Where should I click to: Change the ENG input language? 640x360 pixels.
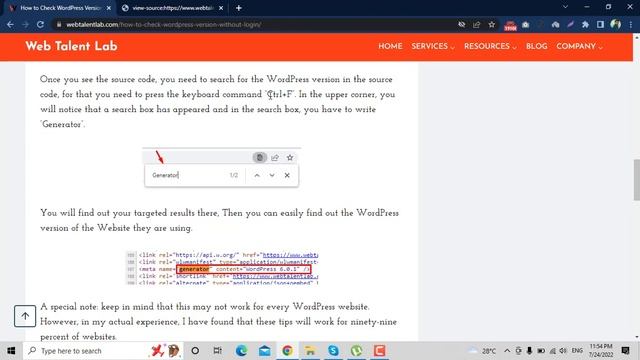pos(577,351)
